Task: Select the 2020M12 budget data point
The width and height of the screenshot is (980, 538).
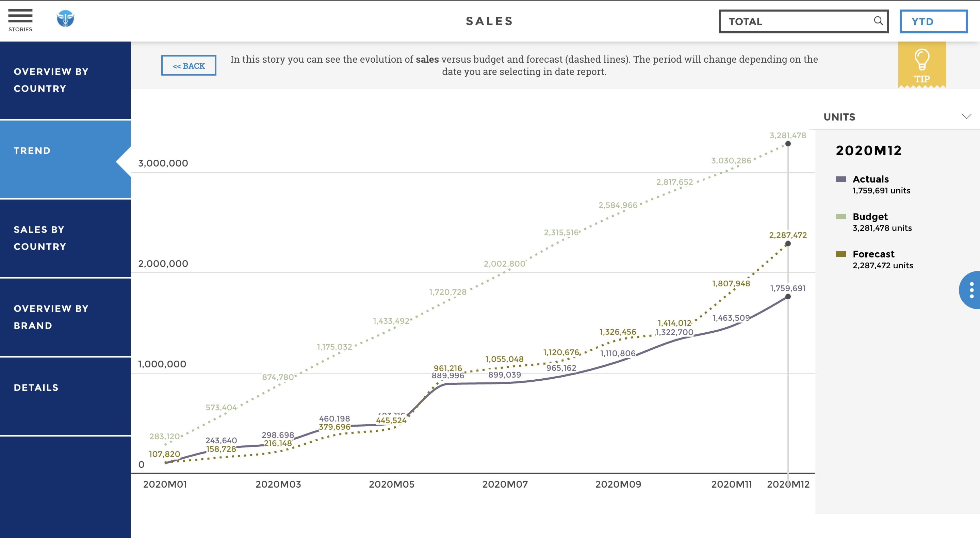Action: coord(788,144)
